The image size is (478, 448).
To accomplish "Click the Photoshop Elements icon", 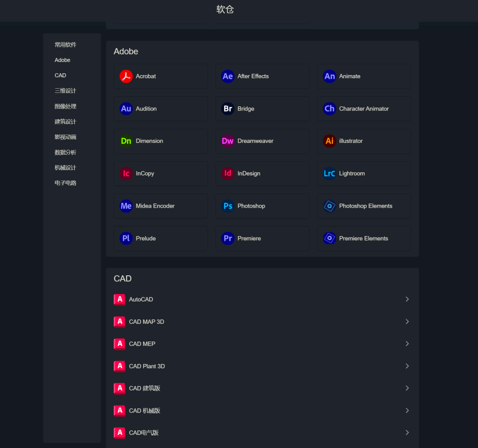I will click(x=330, y=206).
